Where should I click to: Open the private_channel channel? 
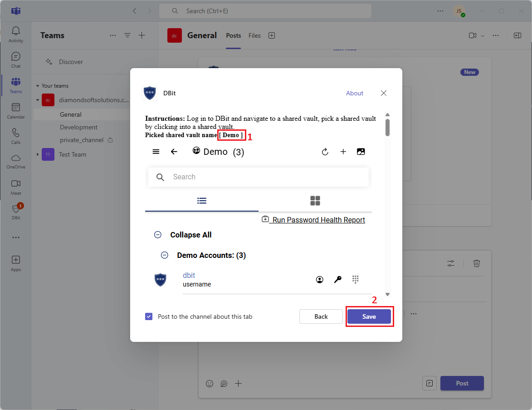click(x=82, y=140)
